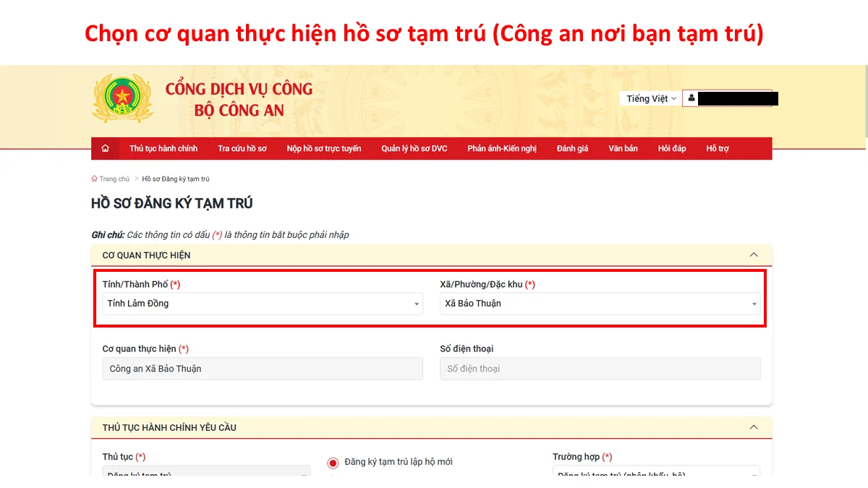
Task: Collapse the Cơ quan thực hiện section
Action: tap(754, 255)
